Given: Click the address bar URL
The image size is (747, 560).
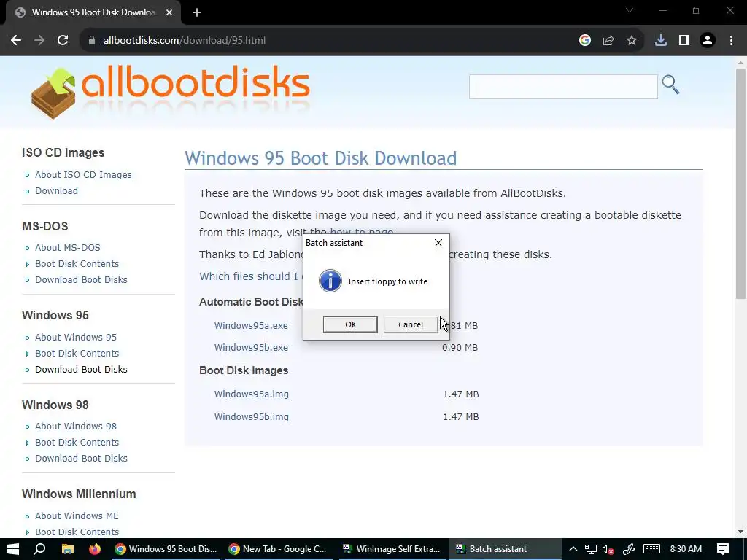Looking at the screenshot, I should coord(185,41).
